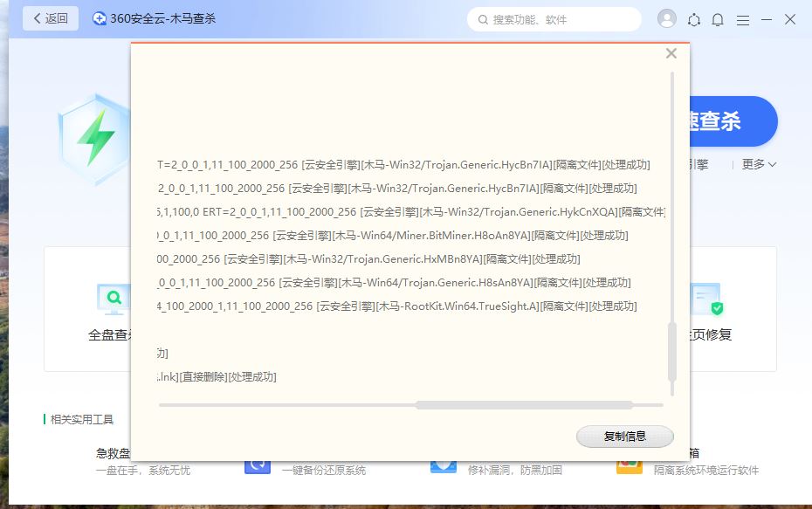Select the 主页修复 label
The width and height of the screenshot is (812, 509).
(711, 335)
